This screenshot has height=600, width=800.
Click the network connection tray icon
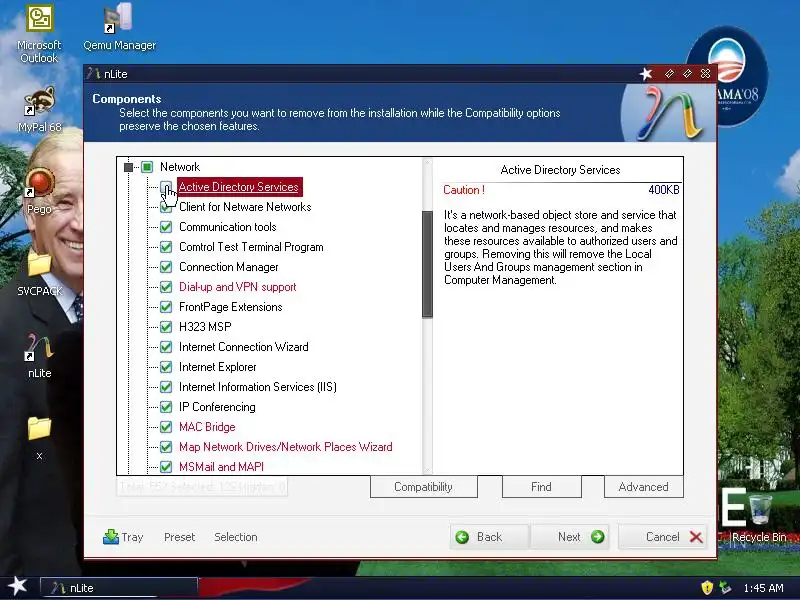pyautogui.click(x=724, y=588)
